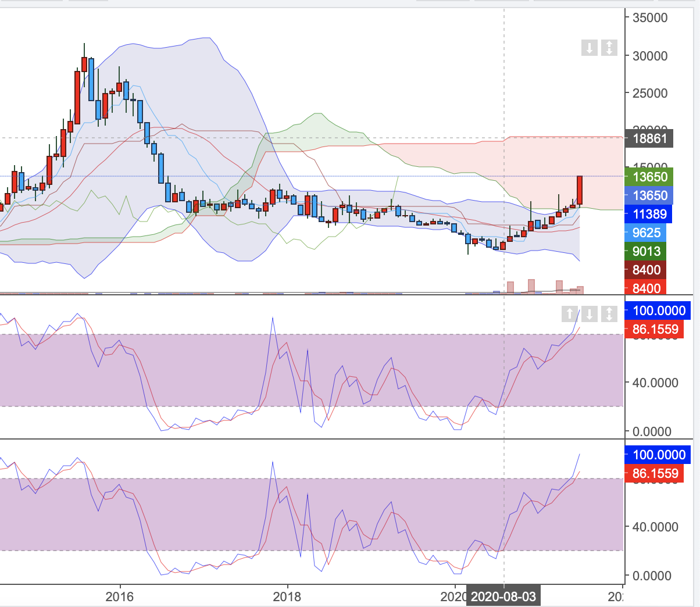Click 86.1559 label in middle pane

(655, 329)
